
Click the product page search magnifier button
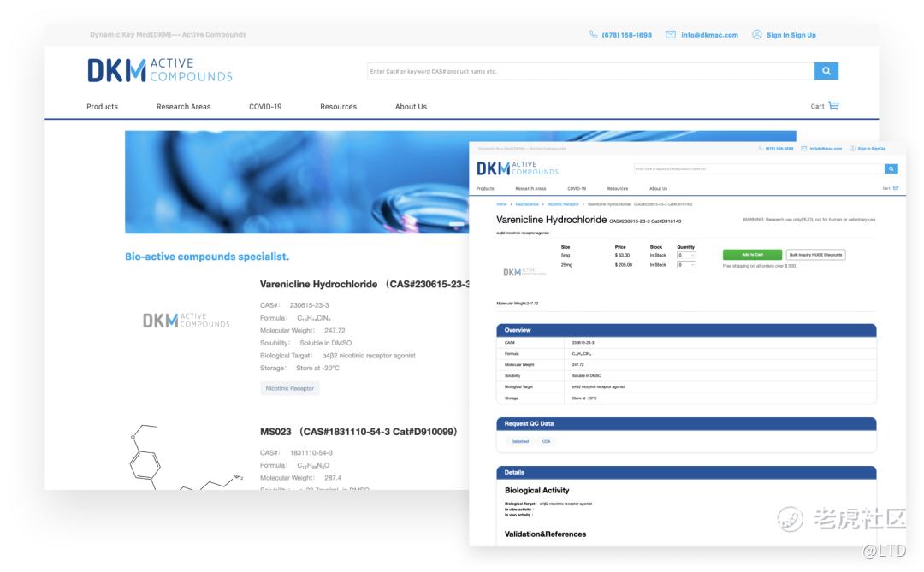pyautogui.click(x=891, y=169)
